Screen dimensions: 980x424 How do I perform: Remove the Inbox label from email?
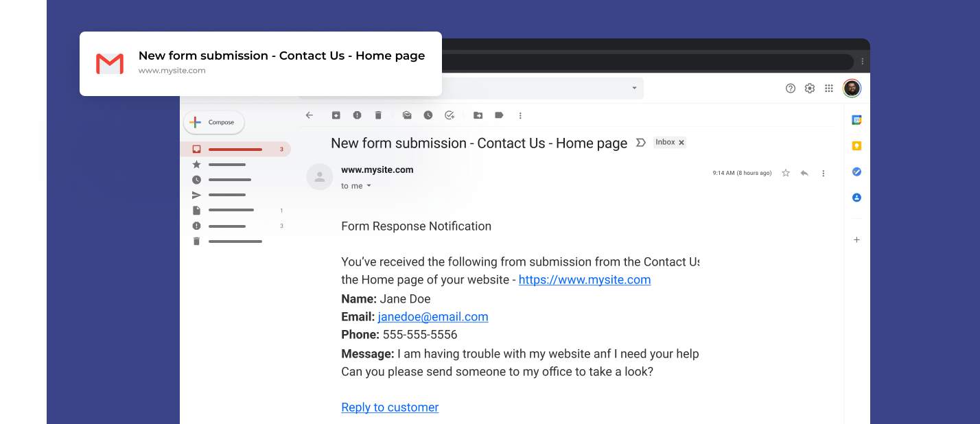(681, 143)
